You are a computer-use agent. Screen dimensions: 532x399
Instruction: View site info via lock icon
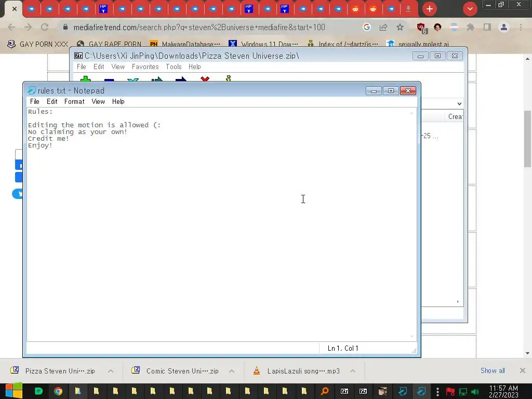point(65,27)
